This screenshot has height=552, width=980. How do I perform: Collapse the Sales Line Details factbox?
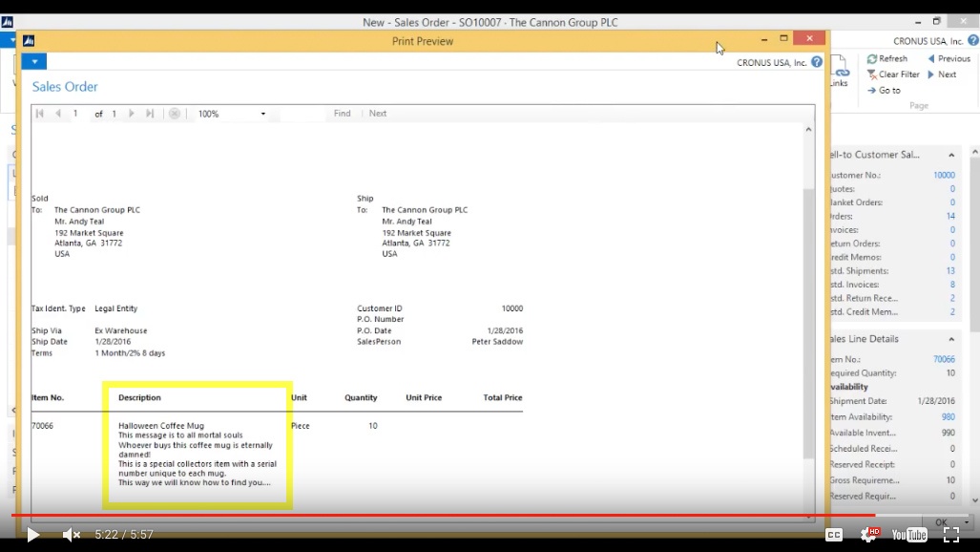tap(951, 339)
